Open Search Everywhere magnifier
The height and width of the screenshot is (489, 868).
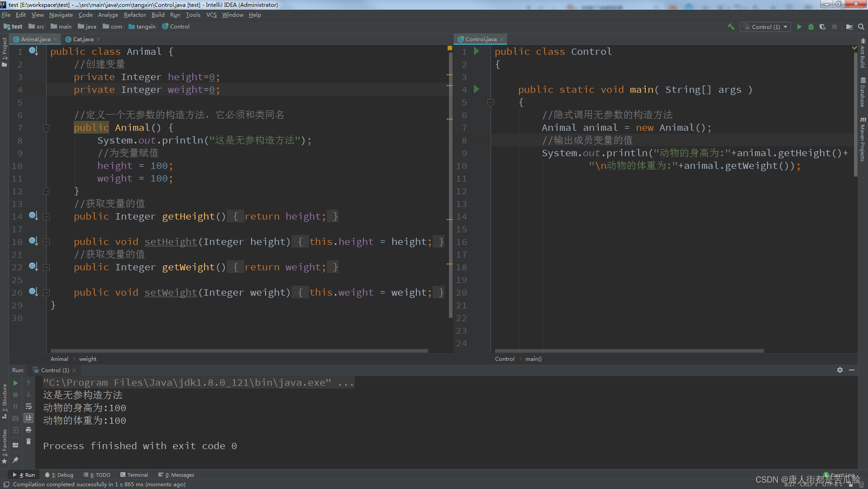(861, 27)
